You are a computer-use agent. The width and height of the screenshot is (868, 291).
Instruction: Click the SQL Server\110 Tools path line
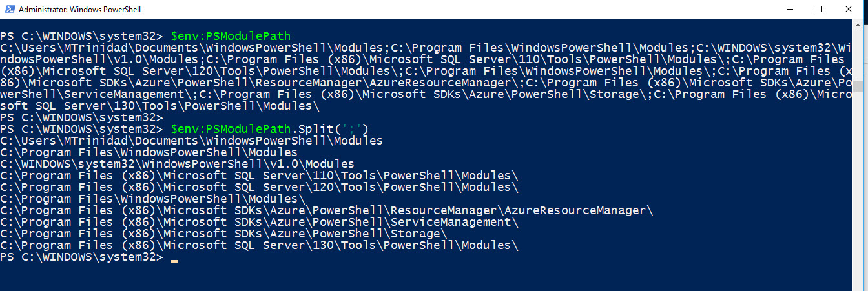[259, 176]
